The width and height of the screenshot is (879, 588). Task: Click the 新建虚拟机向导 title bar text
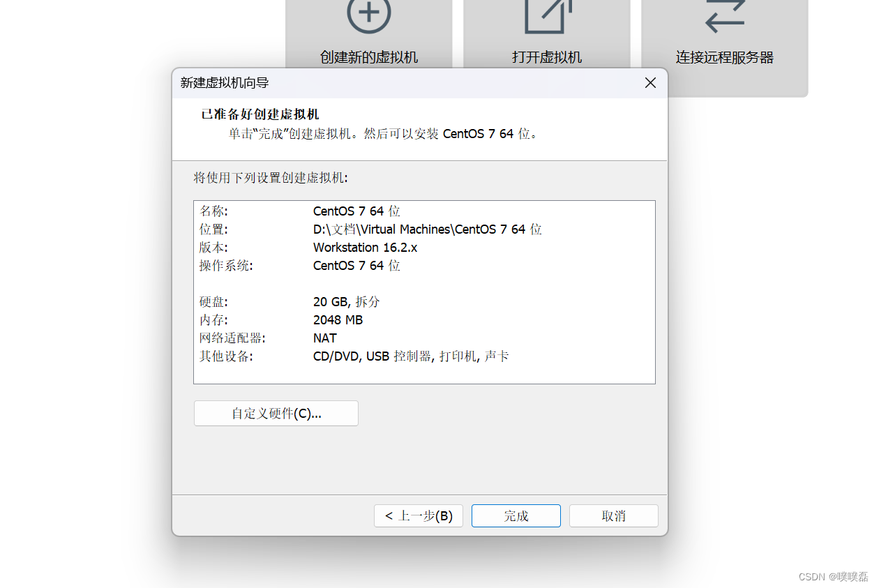[x=225, y=83]
